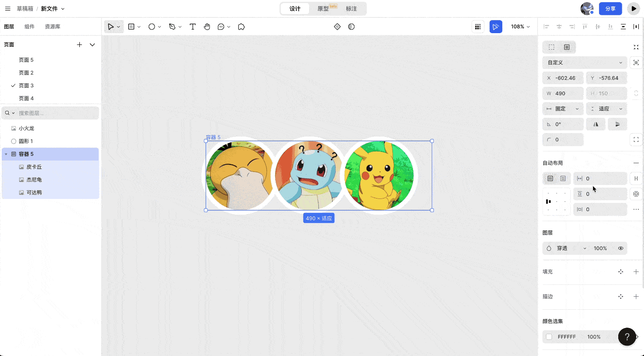Open the help question-mark button

[627, 337]
